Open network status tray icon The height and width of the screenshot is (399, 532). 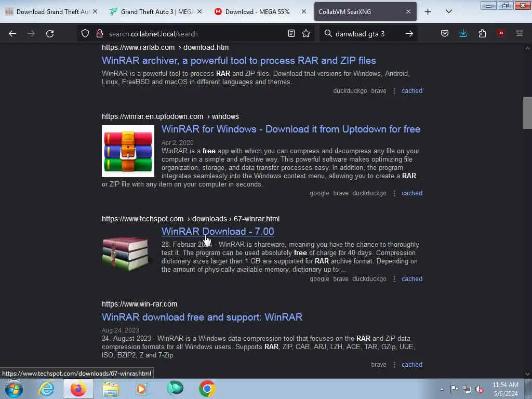click(x=467, y=389)
